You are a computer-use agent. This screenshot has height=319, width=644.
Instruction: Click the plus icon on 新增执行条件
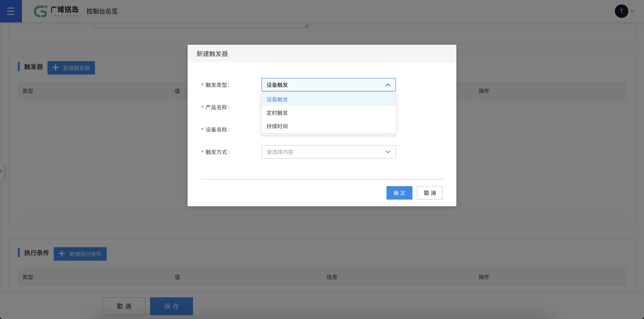(x=62, y=253)
